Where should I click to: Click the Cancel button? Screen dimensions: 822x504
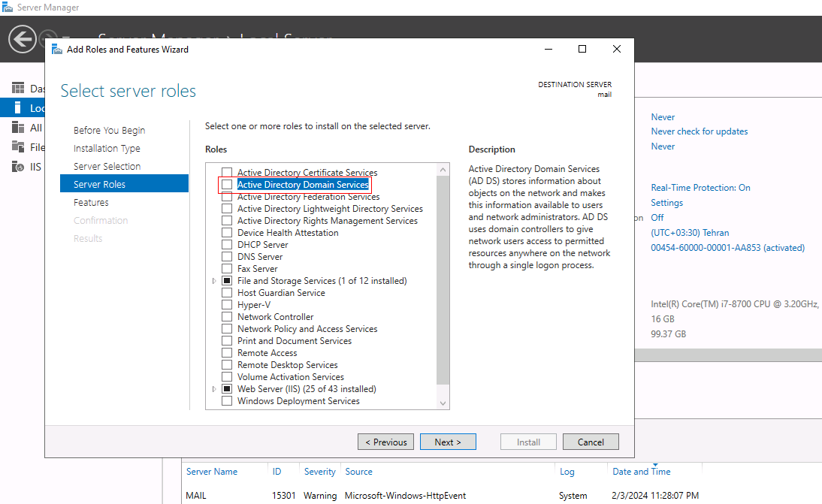pyautogui.click(x=591, y=442)
